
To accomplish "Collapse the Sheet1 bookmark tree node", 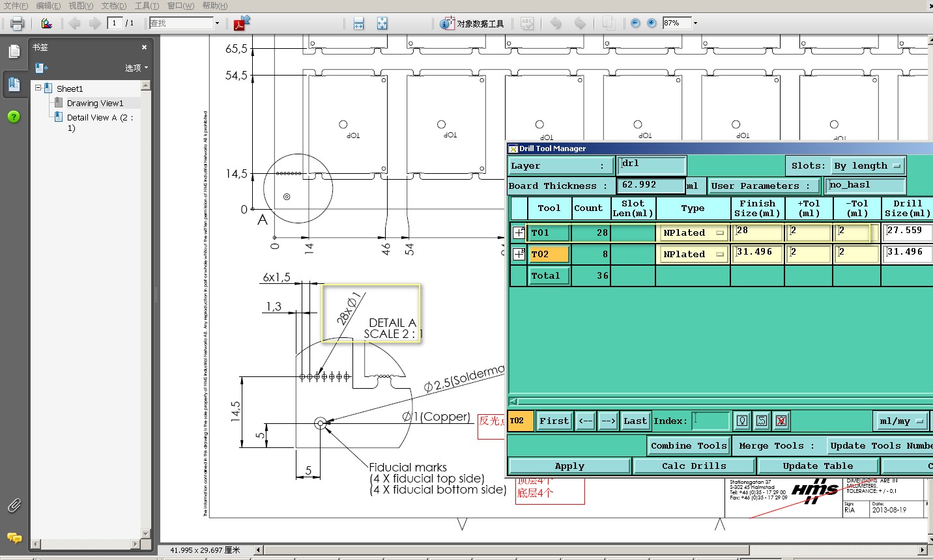I will click(38, 88).
